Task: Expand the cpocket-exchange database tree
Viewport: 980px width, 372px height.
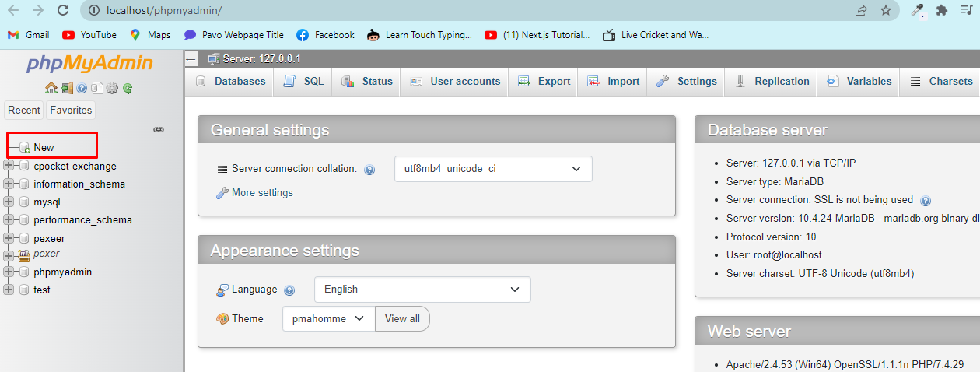Action: 9,166
